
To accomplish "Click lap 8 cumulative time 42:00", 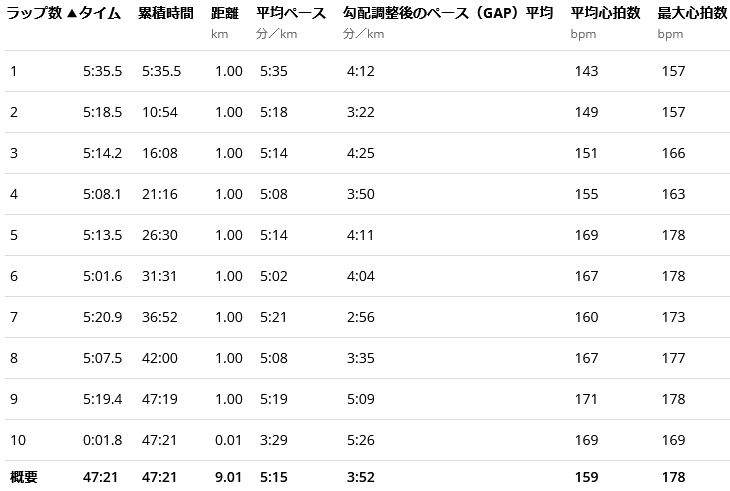I will (161, 358).
